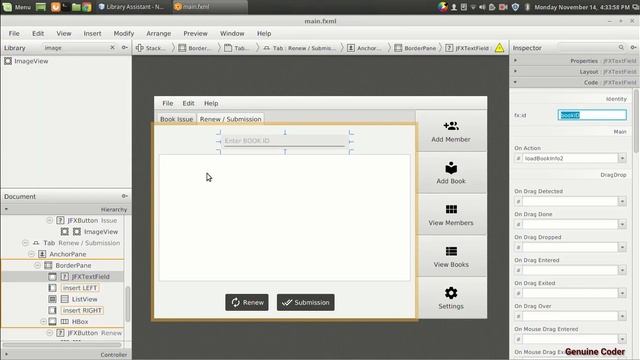640x360 pixels.
Task: Open the View menu
Action: click(x=64, y=33)
